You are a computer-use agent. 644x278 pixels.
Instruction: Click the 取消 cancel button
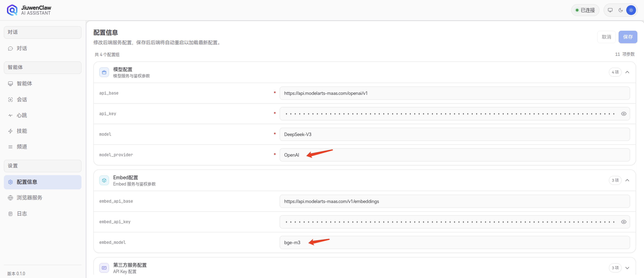point(606,37)
